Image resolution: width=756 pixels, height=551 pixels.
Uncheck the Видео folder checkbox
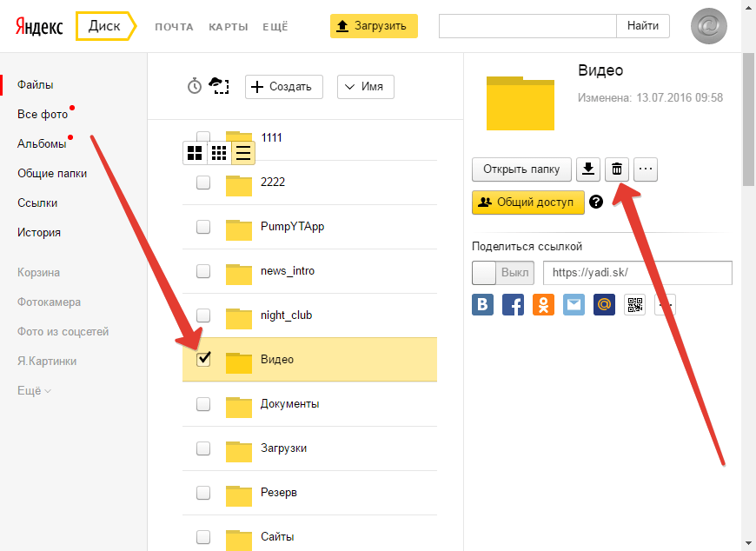[x=203, y=359]
